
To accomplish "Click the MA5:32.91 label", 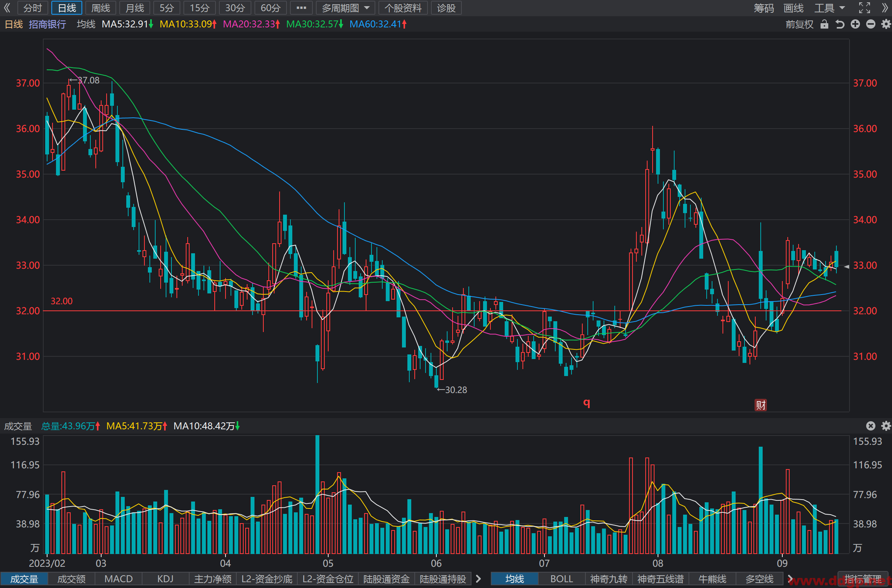I will pos(127,24).
